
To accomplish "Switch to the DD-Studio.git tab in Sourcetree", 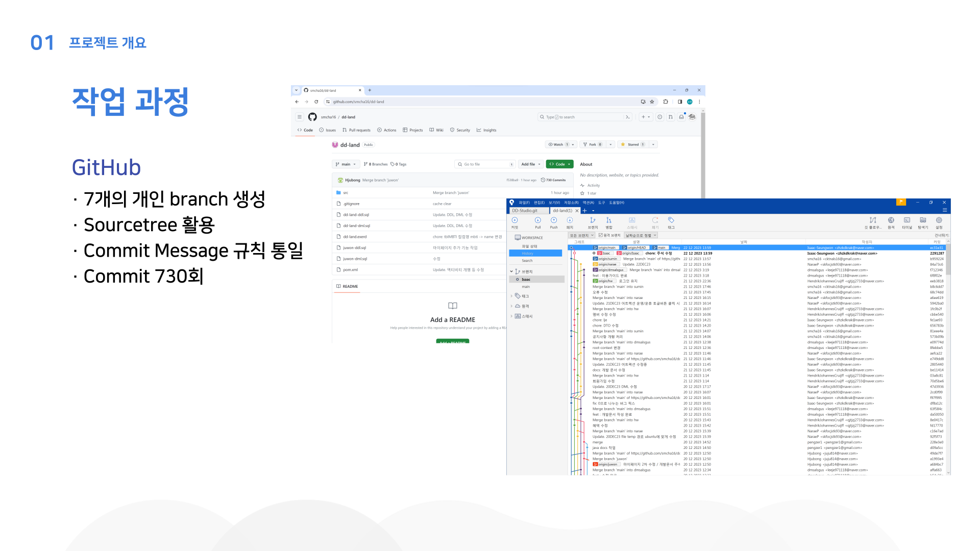I will click(528, 211).
